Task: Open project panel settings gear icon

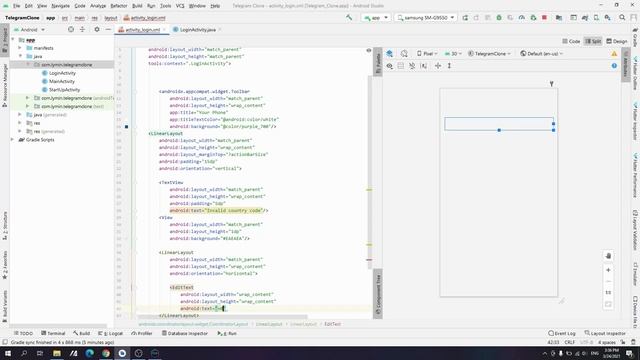Action: tap(97, 29)
